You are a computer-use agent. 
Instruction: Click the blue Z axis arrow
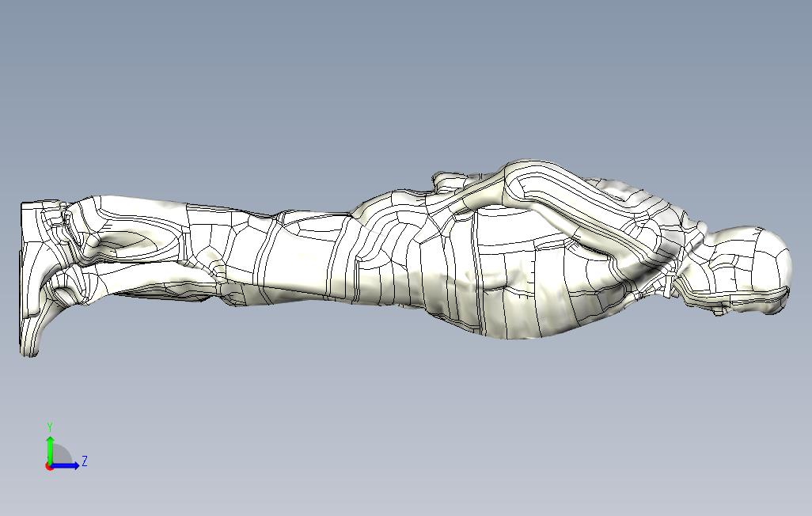pyautogui.click(x=65, y=465)
